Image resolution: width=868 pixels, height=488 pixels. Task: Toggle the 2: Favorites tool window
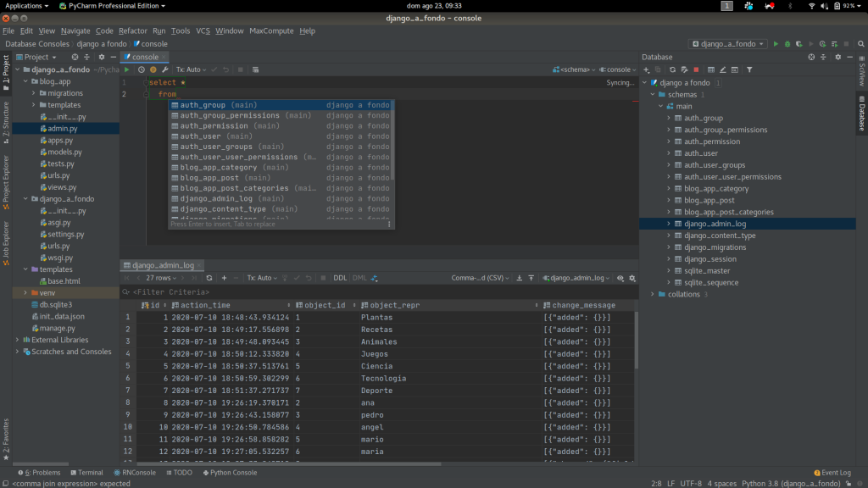pos(6,440)
